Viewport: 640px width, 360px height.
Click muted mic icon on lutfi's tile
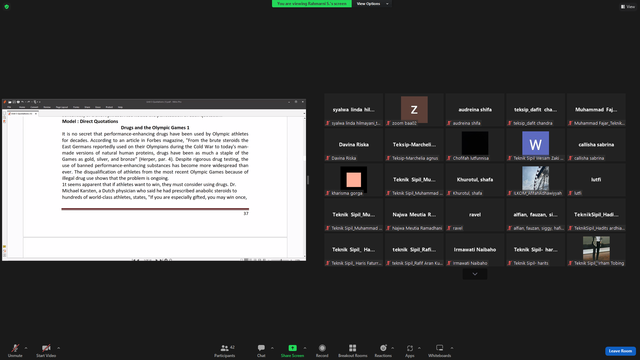coord(571,193)
